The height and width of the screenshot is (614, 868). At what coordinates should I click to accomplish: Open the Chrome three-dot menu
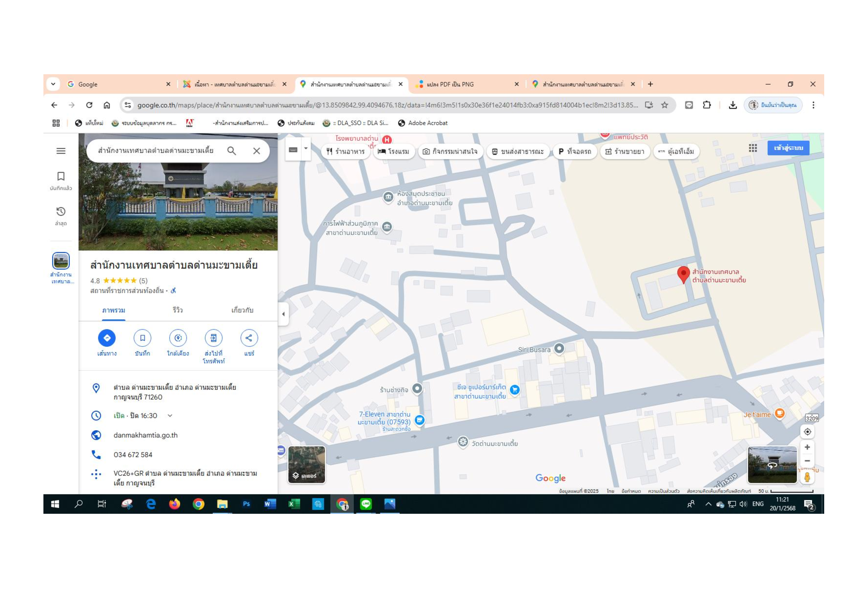[813, 105]
